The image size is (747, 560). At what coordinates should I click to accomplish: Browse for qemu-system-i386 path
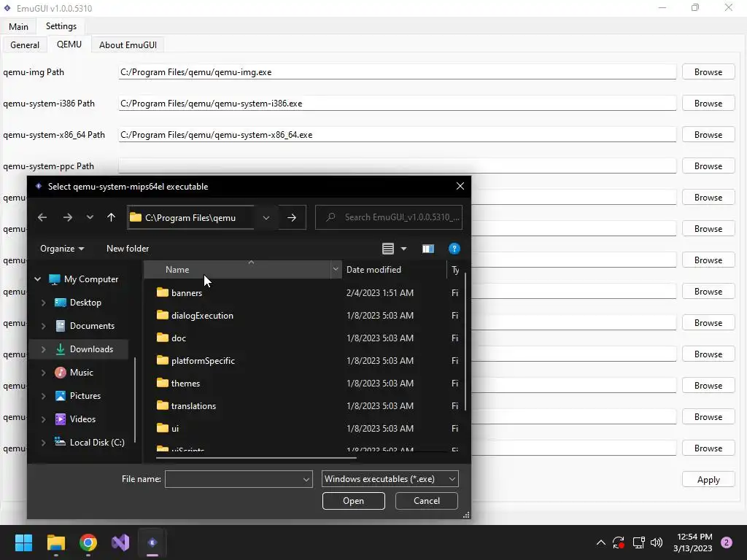[708, 104]
